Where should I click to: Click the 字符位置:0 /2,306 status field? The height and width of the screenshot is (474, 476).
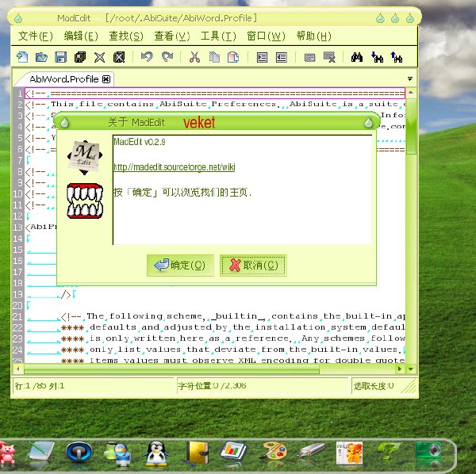263,386
